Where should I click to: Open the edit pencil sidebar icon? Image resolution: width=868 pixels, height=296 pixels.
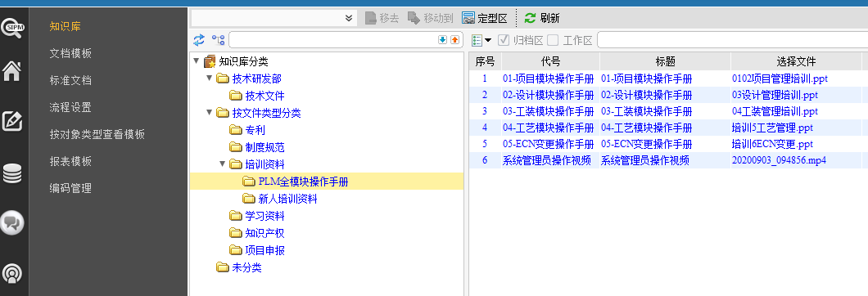[12, 121]
